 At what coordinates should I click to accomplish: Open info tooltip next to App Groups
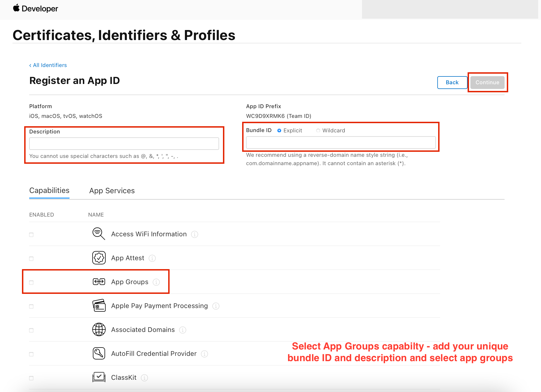[x=156, y=282]
